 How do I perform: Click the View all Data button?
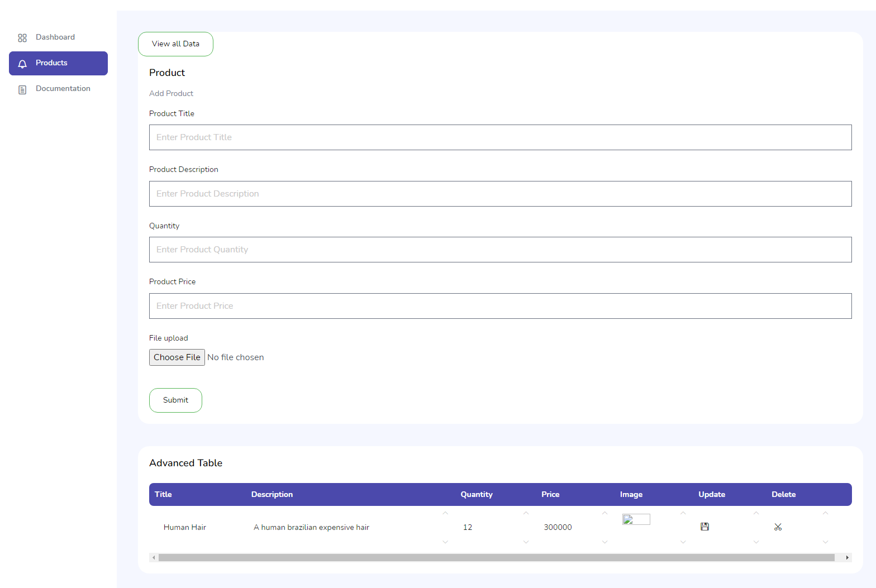coord(175,44)
